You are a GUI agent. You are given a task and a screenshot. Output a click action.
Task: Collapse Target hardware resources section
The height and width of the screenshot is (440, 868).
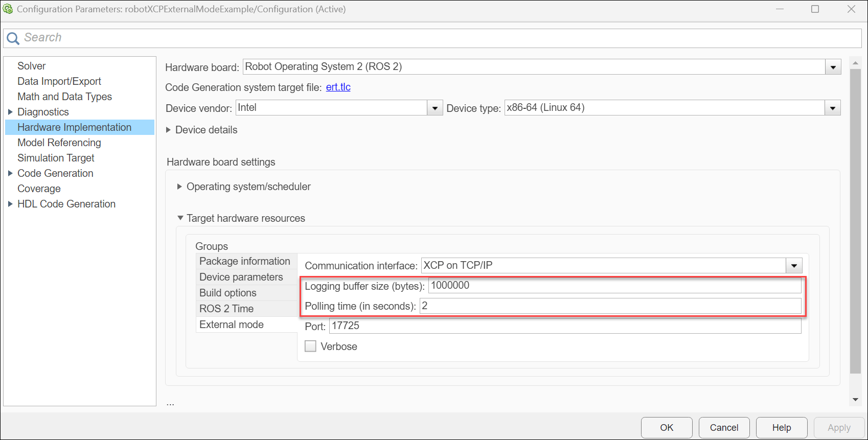[x=180, y=218]
